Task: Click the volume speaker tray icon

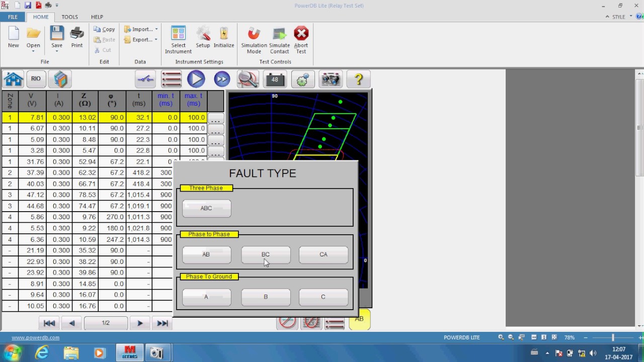Action: (593, 353)
